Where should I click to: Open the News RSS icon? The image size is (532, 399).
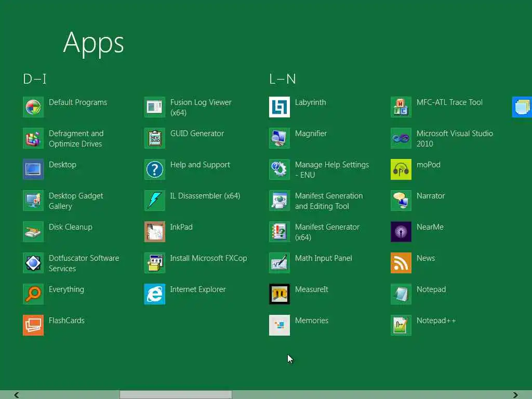401,263
